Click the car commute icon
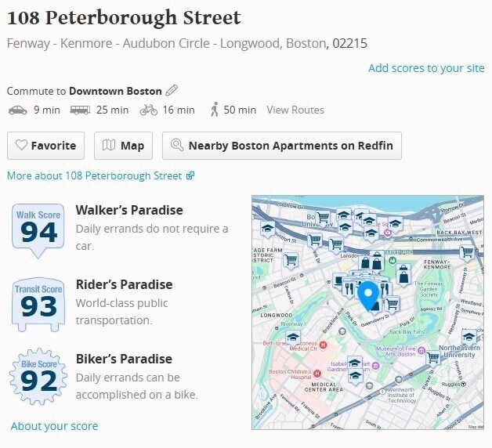The width and height of the screenshot is (492, 448). pos(17,110)
